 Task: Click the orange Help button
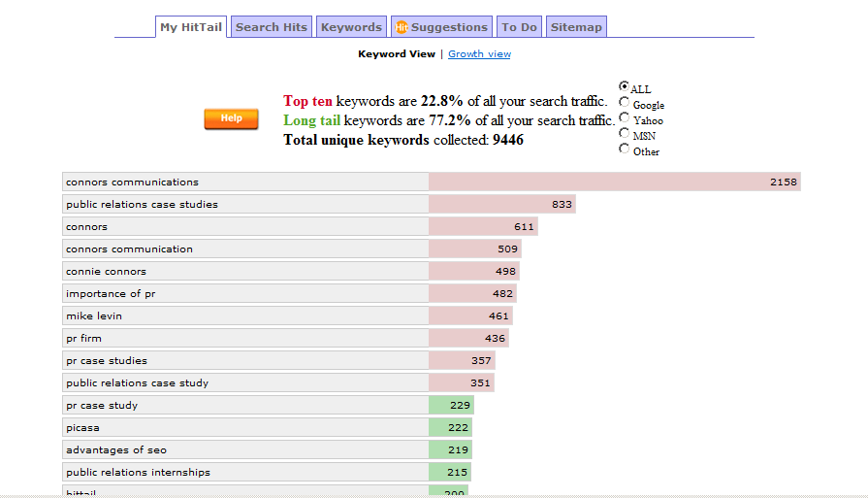coord(231,118)
